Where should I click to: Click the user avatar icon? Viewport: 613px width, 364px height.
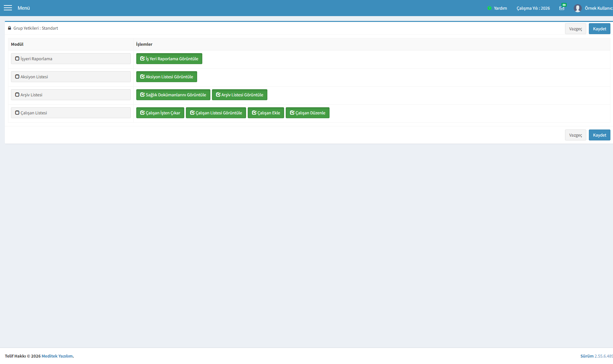578,8
